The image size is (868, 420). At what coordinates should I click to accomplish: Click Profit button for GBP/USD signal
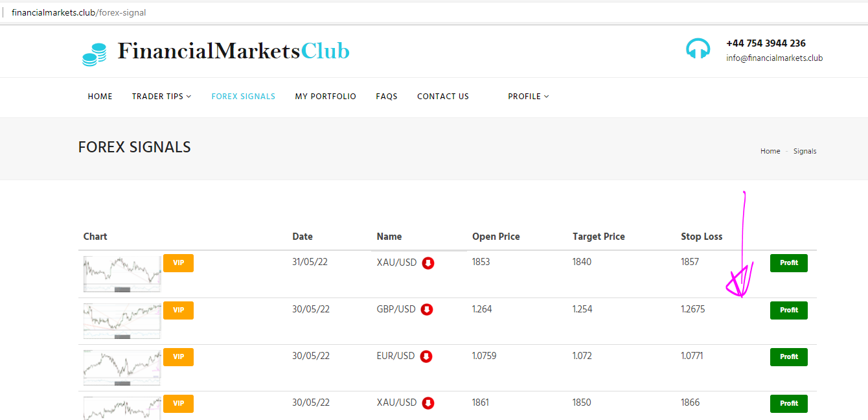click(788, 310)
